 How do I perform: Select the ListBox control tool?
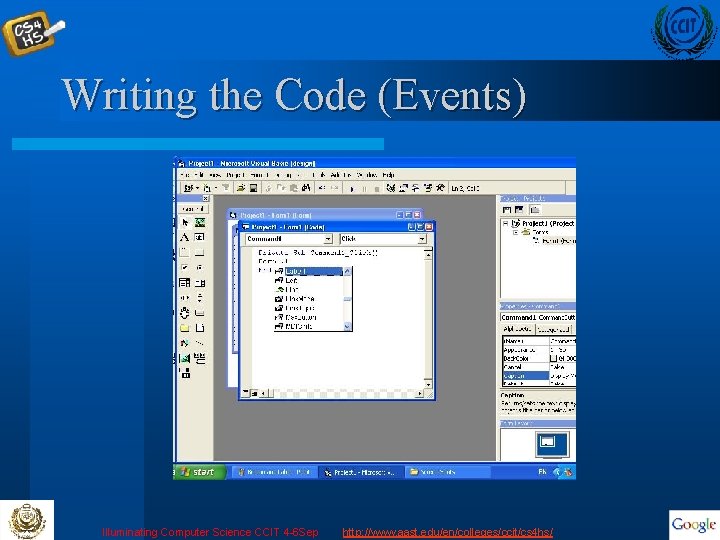tap(200, 283)
